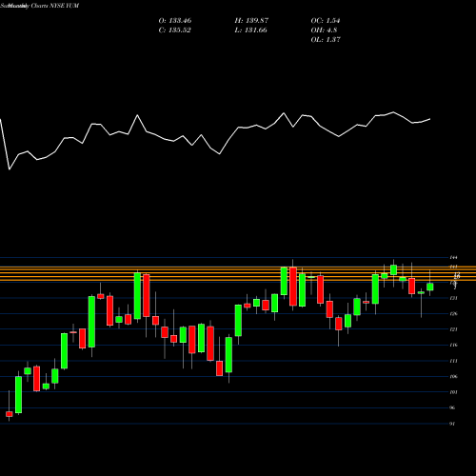Click the NYSE YUM chart title
476x476 pixels.
pyautogui.click(x=40, y=6)
